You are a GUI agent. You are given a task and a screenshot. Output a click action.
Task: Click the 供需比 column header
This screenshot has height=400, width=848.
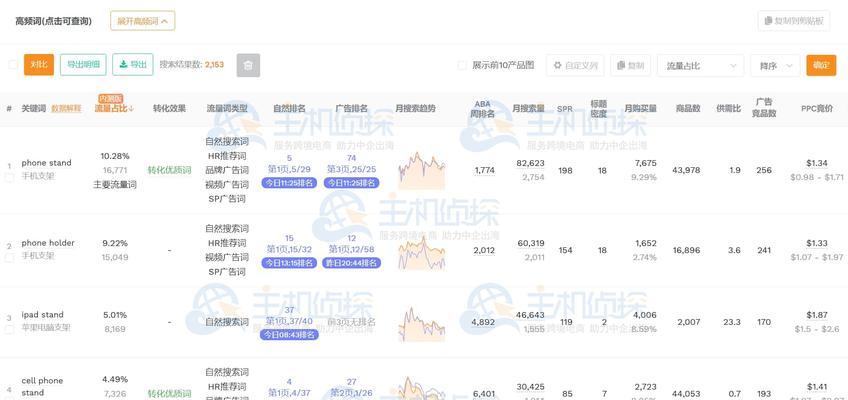click(x=728, y=108)
